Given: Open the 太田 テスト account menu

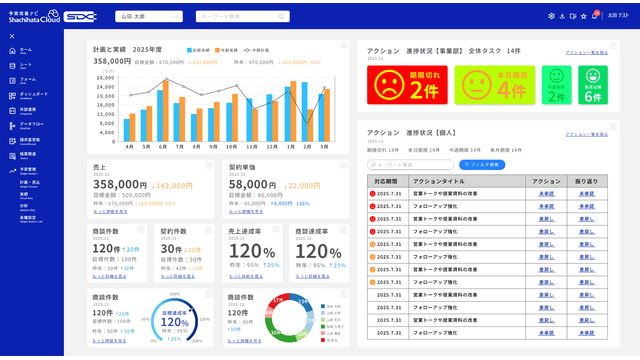Looking at the screenshot, I should coord(618,16).
